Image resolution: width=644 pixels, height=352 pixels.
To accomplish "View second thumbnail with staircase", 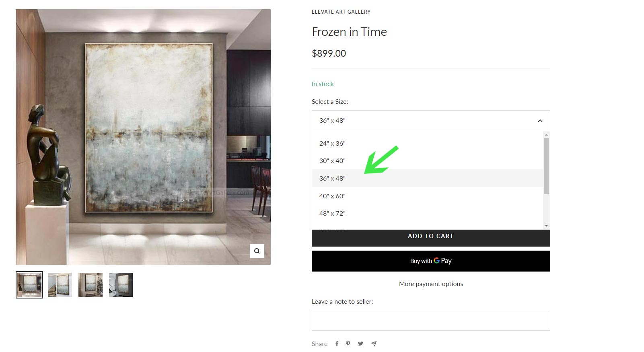I will [x=60, y=285].
